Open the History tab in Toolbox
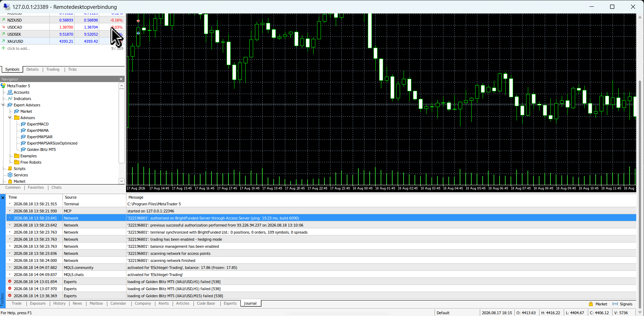 (x=59, y=303)
